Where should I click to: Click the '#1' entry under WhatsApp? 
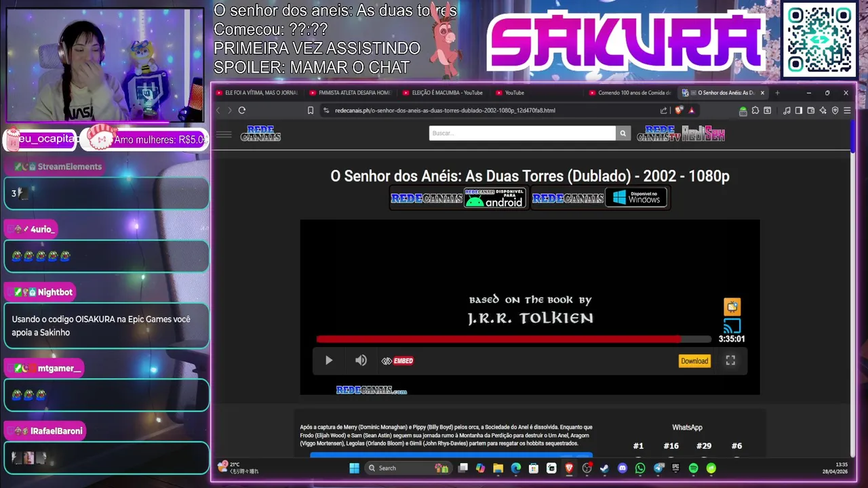(x=638, y=446)
